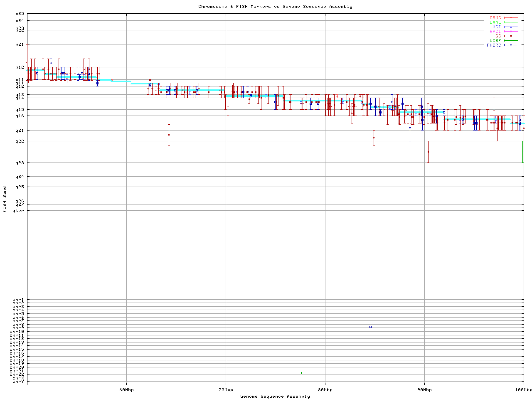Click the RPCI magenta legend marker

pyautogui.click(x=511, y=32)
